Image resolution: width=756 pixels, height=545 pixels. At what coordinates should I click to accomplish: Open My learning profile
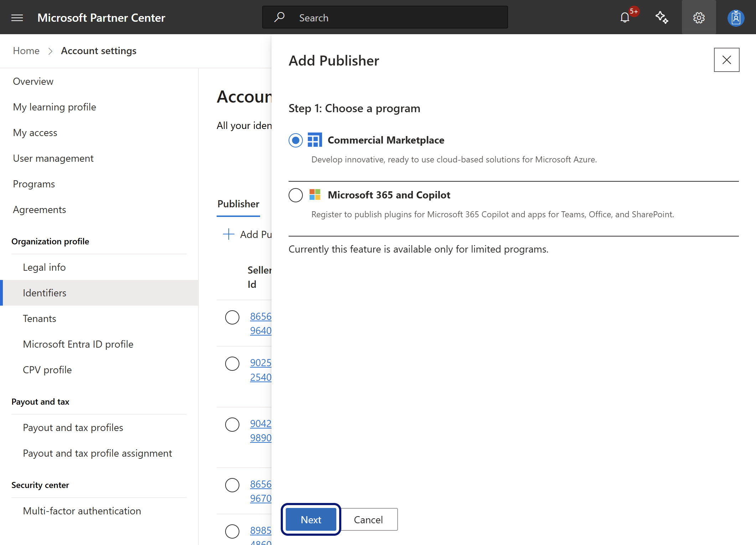tap(55, 107)
